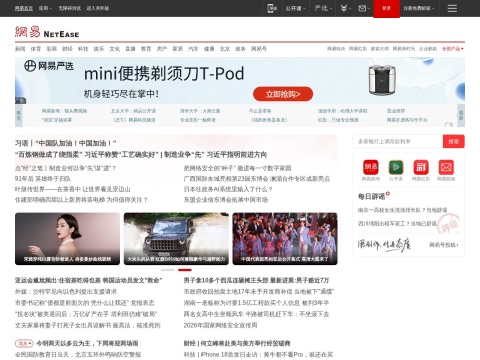Expand the 严选 dropdown in the top bar
This screenshot has width=480, height=360.
tap(323, 8)
